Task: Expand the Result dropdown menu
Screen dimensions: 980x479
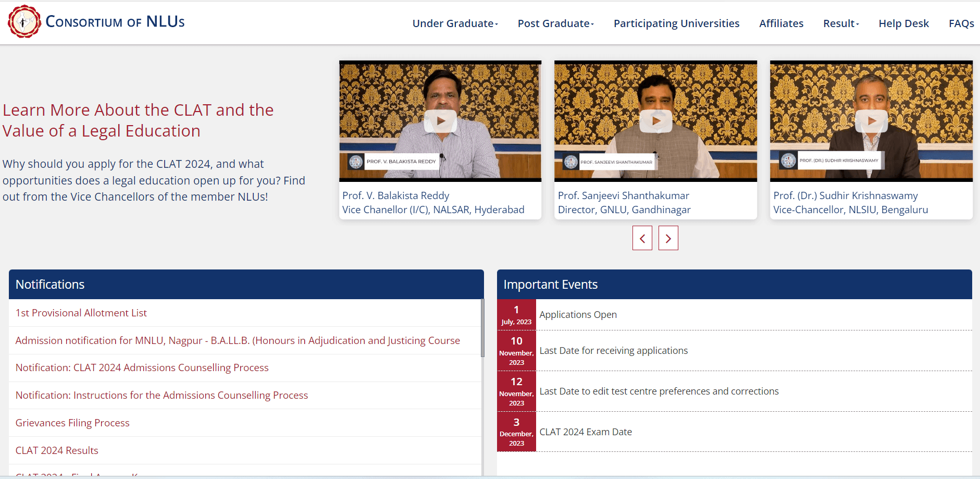Action: pyautogui.click(x=841, y=23)
